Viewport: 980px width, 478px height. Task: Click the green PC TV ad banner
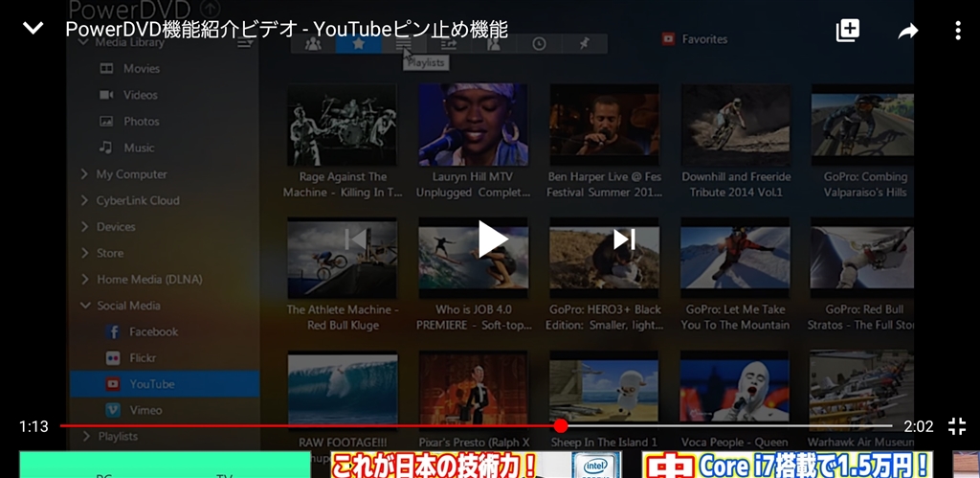click(x=165, y=465)
